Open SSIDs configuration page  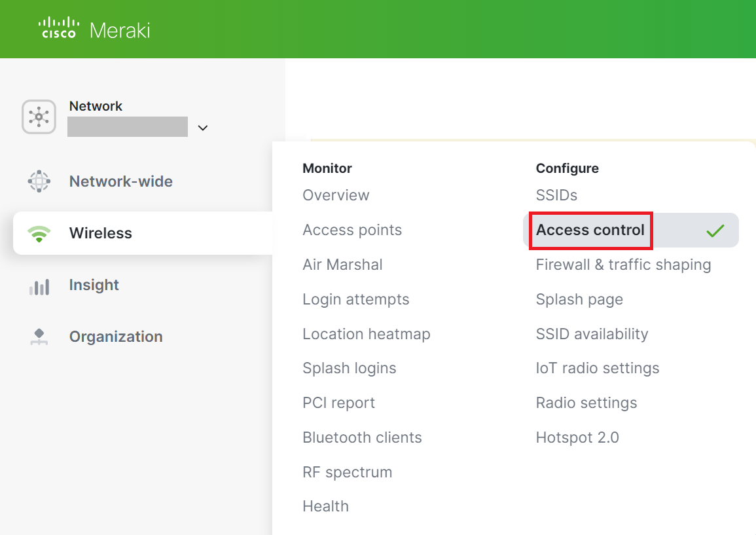click(556, 195)
